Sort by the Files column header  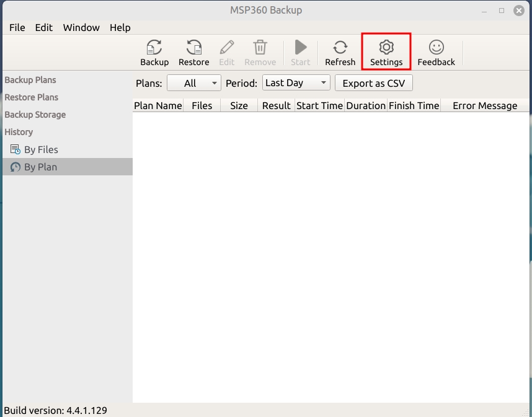tap(202, 105)
